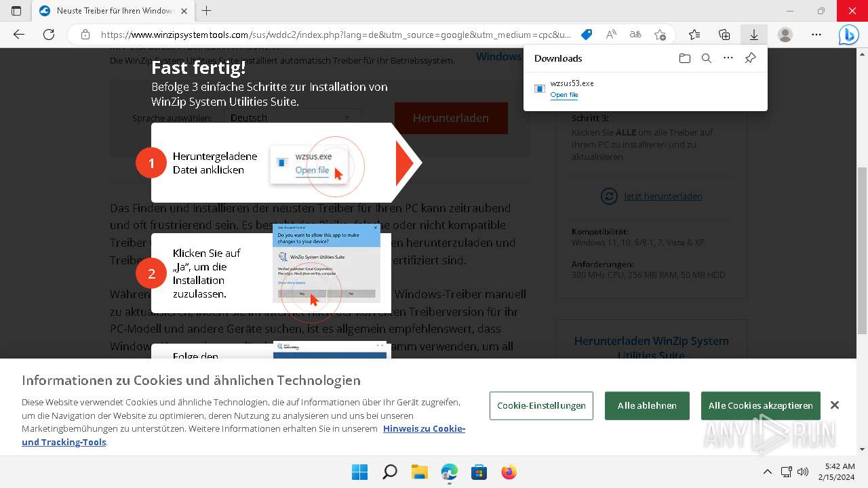The height and width of the screenshot is (488, 868).
Task: Open the Tab actions menu icon
Action: click(16, 11)
